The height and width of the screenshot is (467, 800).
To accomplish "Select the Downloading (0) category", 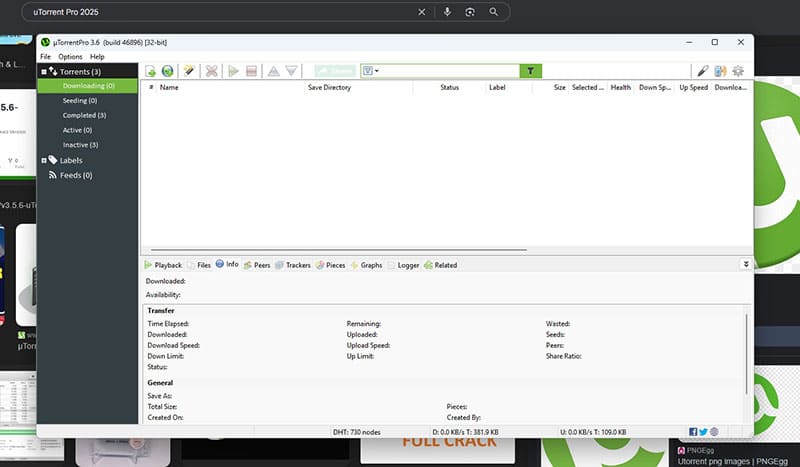I will tap(88, 86).
